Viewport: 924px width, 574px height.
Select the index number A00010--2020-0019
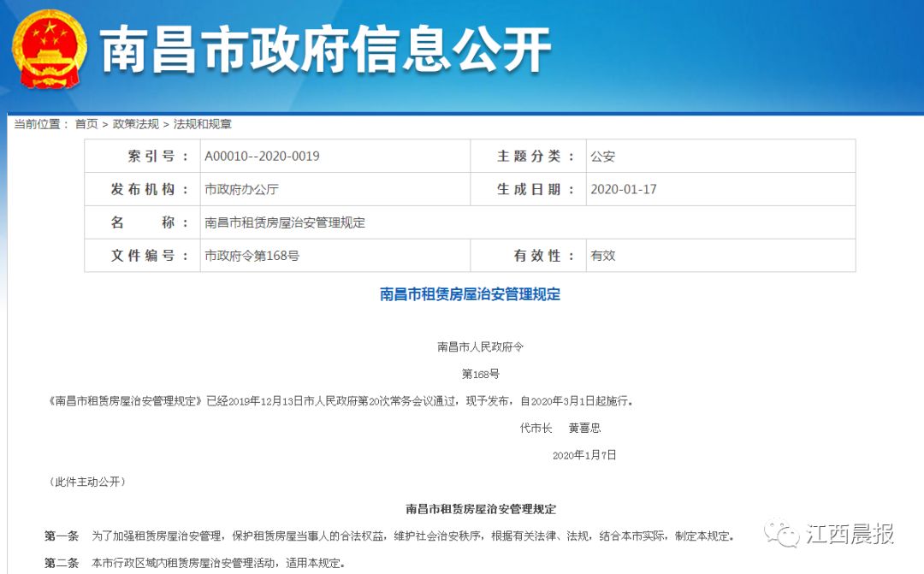point(262,156)
